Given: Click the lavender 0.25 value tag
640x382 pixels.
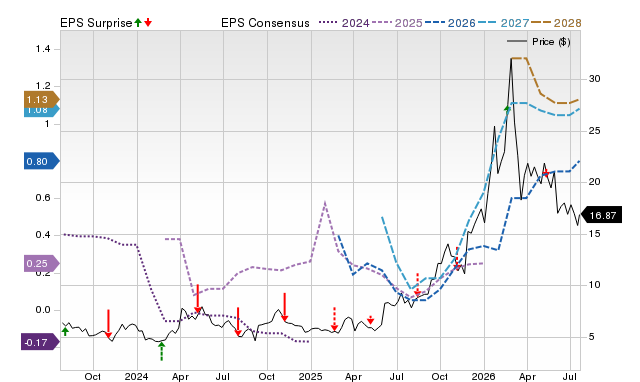Looking at the screenshot, I should coord(41,263).
